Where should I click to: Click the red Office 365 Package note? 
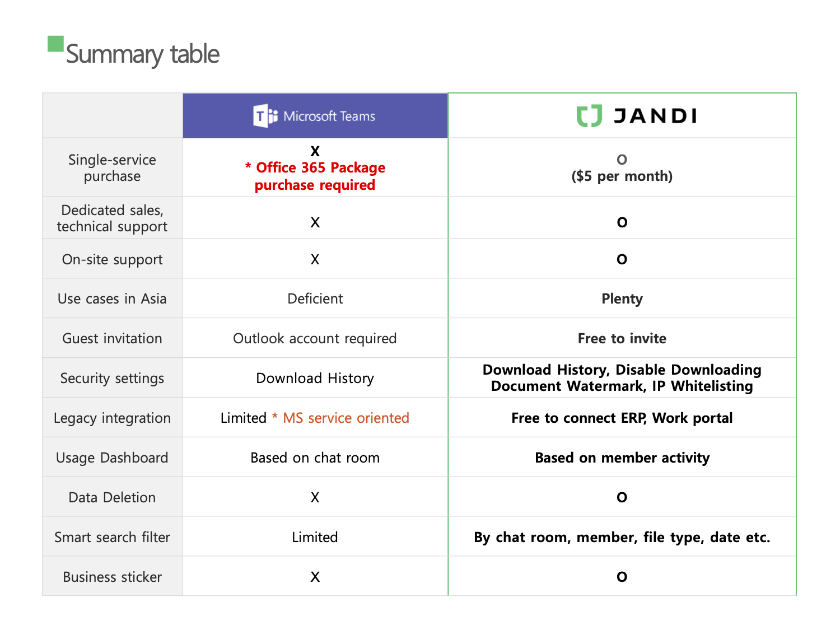(x=315, y=176)
